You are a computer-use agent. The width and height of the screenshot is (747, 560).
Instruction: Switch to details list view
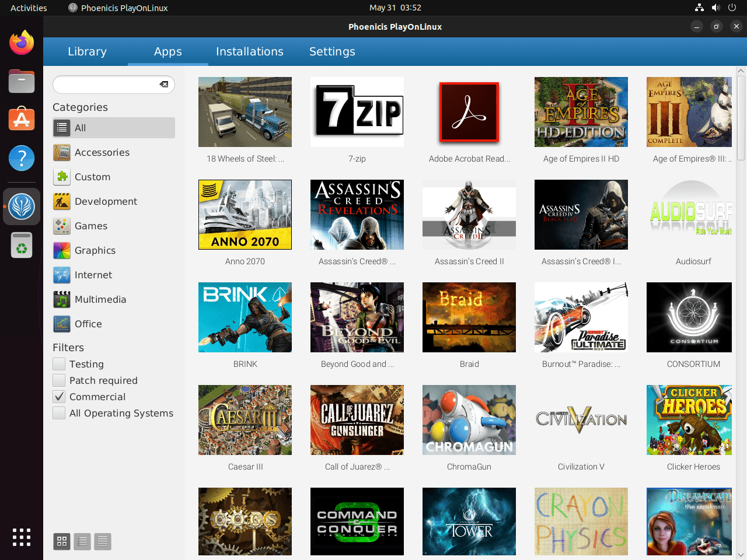click(103, 541)
